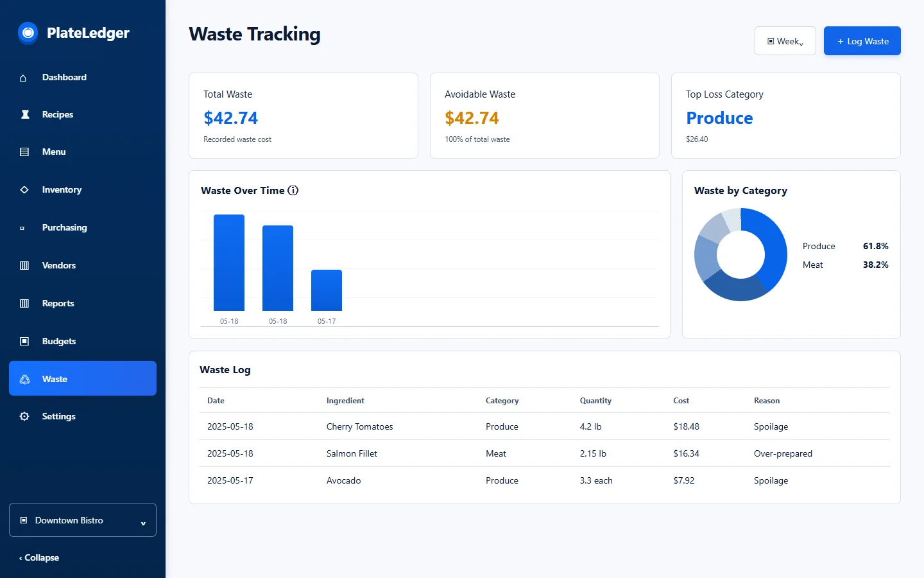Click the 4.2 lb quantity
Viewport: 924px width, 578px height.
pyautogui.click(x=590, y=426)
